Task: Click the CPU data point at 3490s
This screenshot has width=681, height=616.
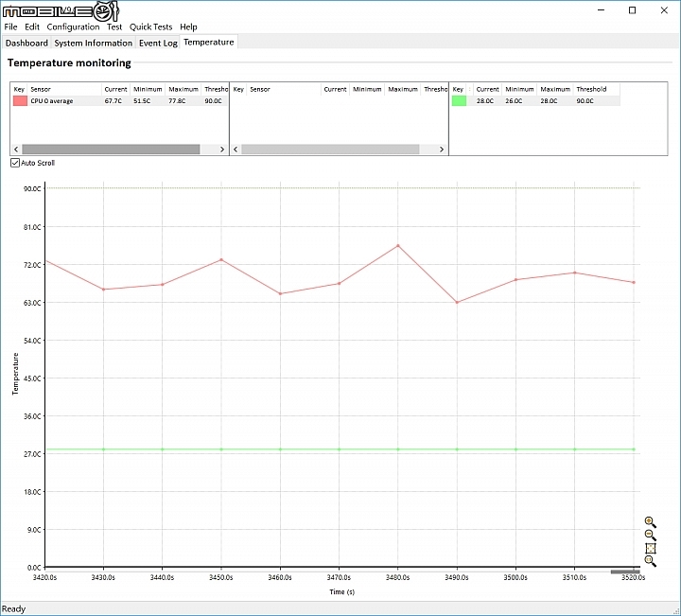Action: click(457, 303)
